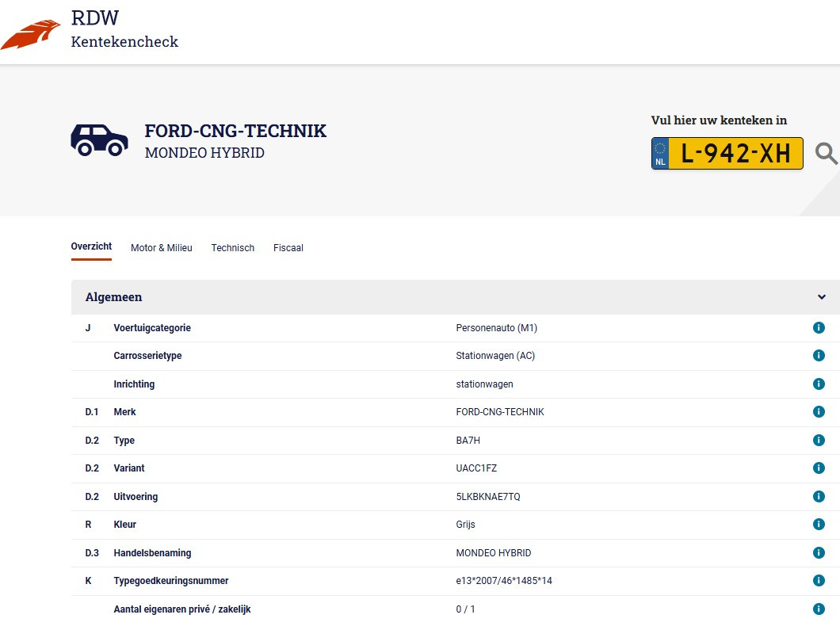Viewport: 840px width, 630px height.
Task: Collapse the Algemeen section chevron
Action: pos(821,297)
